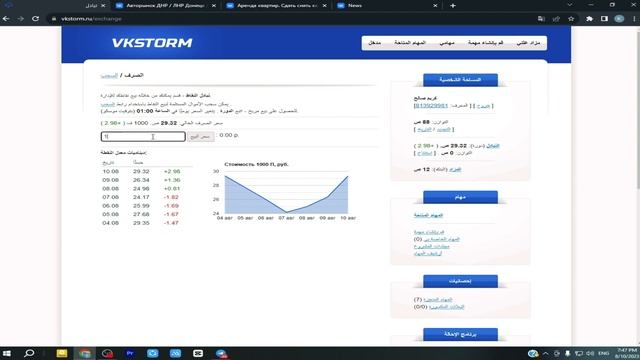The image size is (640, 360).
Task: Click the sell price button beside the input
Action: coord(200,136)
